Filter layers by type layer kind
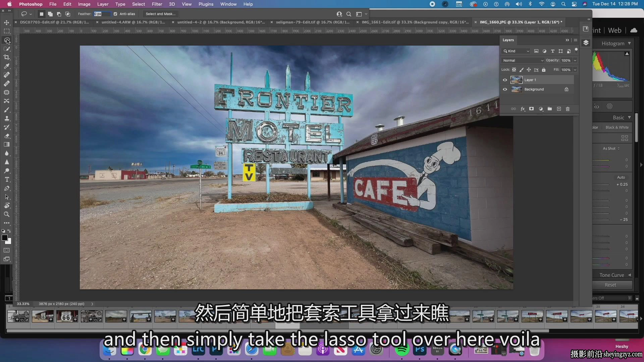Screen dimensions: 644x362 click(x=553, y=51)
